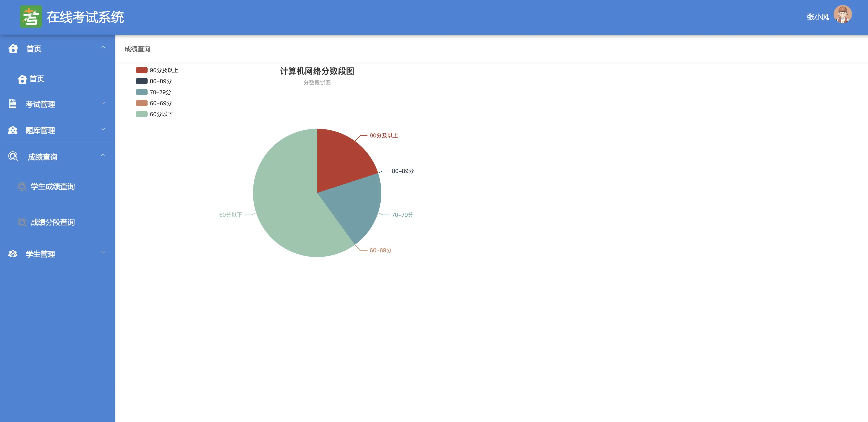
Task: Click the 在线考试系统 title text
Action: tap(85, 17)
